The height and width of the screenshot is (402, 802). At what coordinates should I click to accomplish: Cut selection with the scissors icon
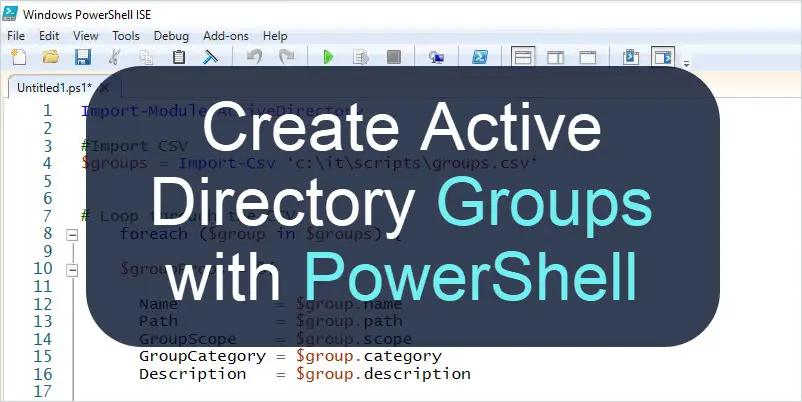115,56
